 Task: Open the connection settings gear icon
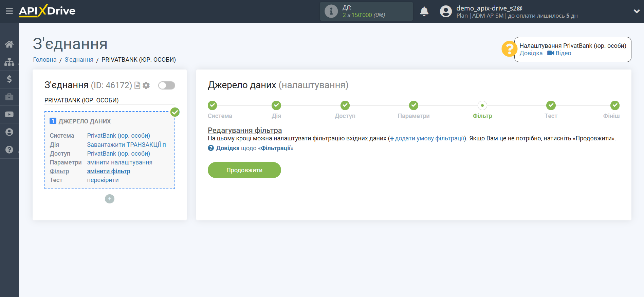click(x=146, y=85)
